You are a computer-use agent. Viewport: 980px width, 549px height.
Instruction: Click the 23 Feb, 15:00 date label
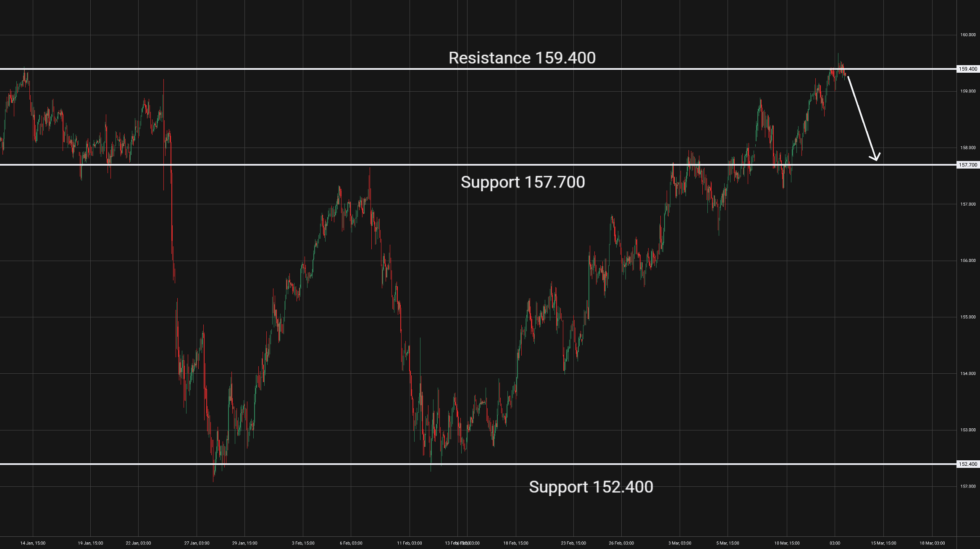[573, 543]
